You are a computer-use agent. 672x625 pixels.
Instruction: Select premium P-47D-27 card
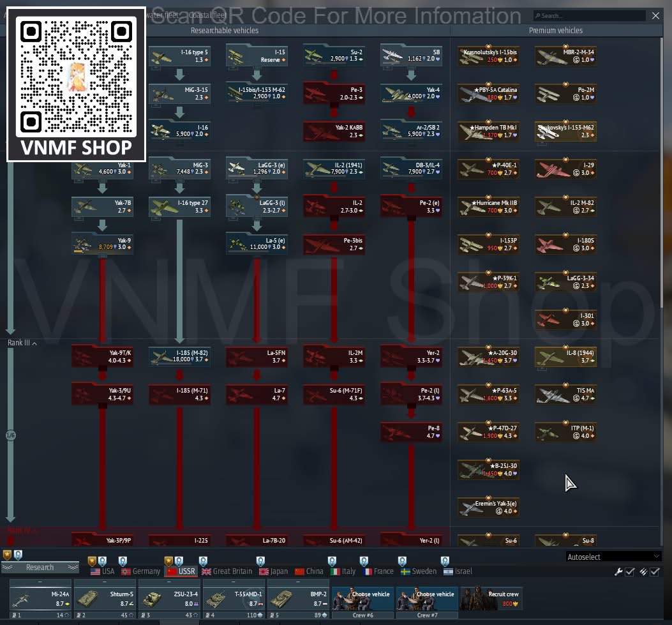[x=489, y=432]
